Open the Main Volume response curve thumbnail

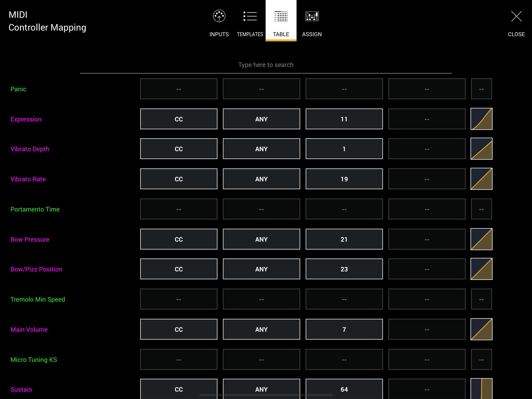click(x=481, y=329)
